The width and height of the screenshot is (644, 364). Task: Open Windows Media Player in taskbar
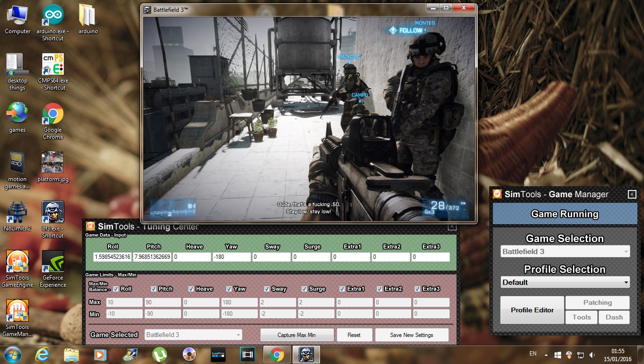click(x=100, y=354)
